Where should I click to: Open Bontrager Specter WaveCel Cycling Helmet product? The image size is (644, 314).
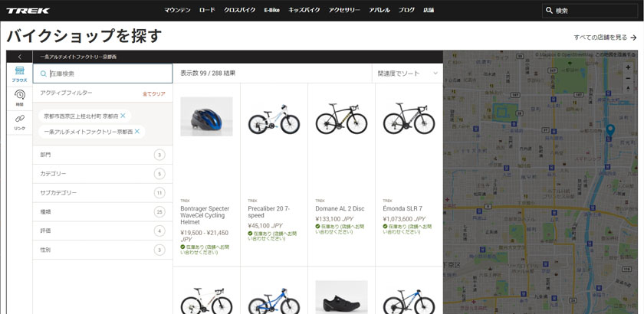pyautogui.click(x=205, y=215)
